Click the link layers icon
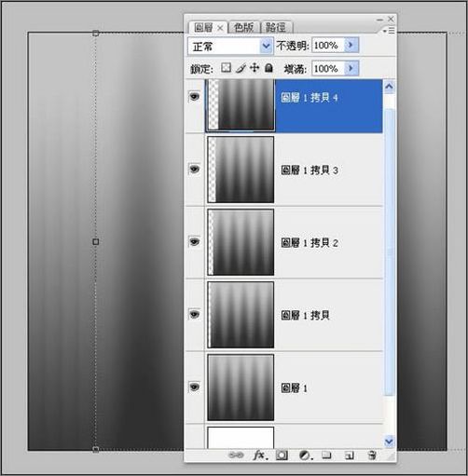Image resolution: width=468 pixels, height=476 pixels. (x=236, y=456)
